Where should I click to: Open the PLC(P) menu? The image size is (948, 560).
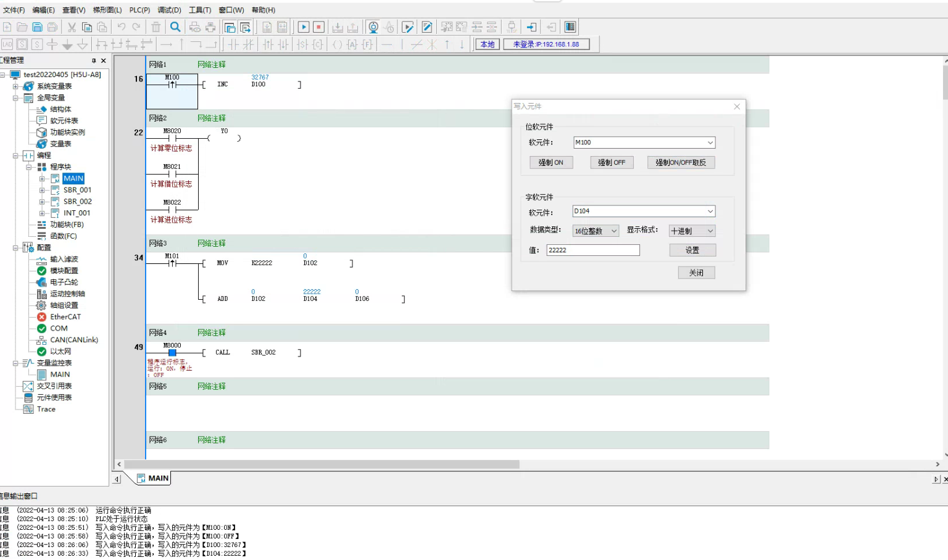139,10
